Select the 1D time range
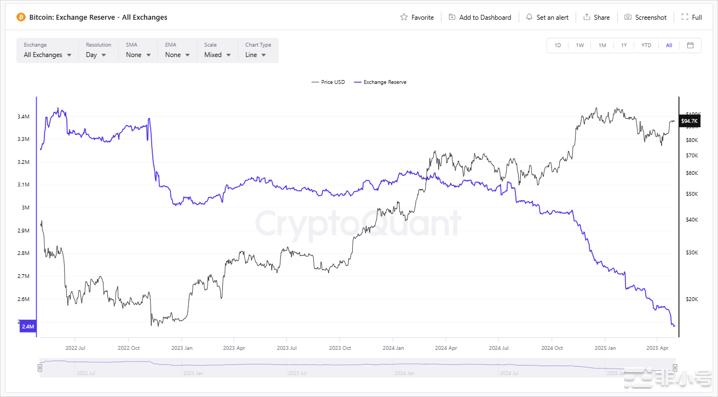 (558, 45)
